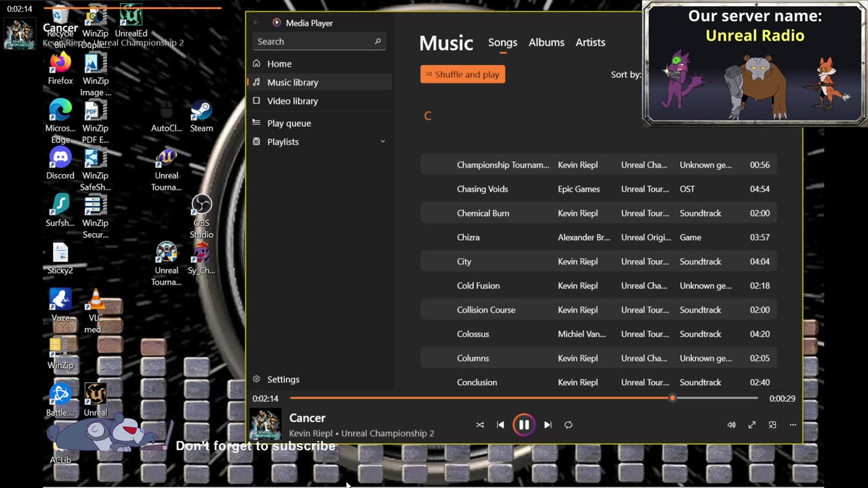Select the song City
Screen dimensions: 868x488
pos(599,262)
